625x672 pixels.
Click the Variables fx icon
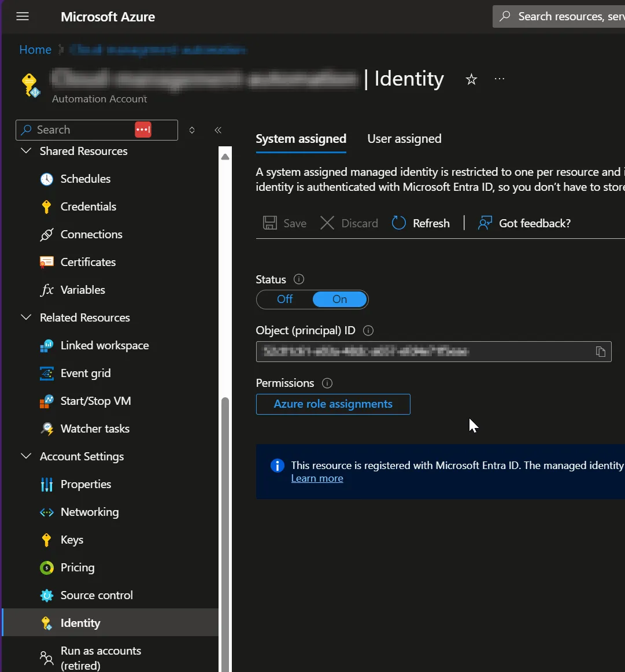47,290
